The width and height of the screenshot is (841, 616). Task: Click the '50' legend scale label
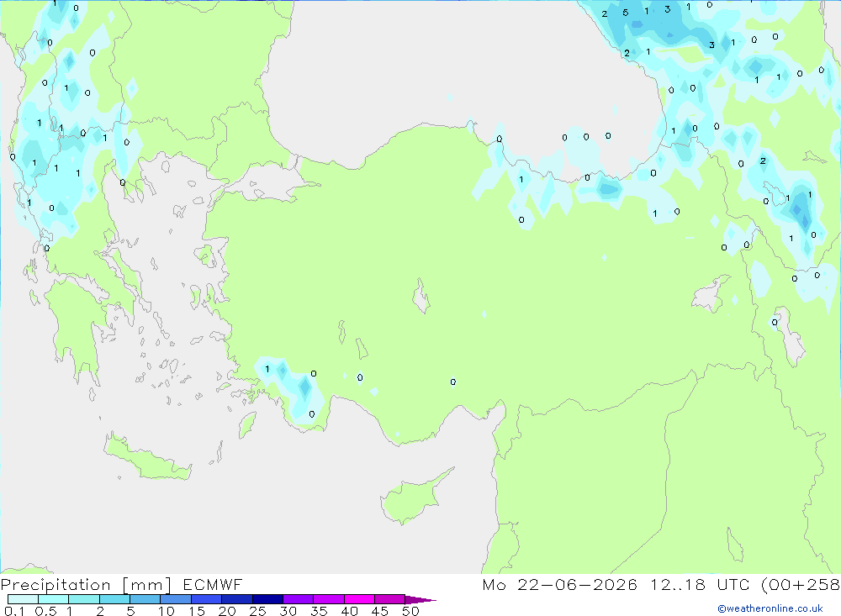click(x=411, y=611)
